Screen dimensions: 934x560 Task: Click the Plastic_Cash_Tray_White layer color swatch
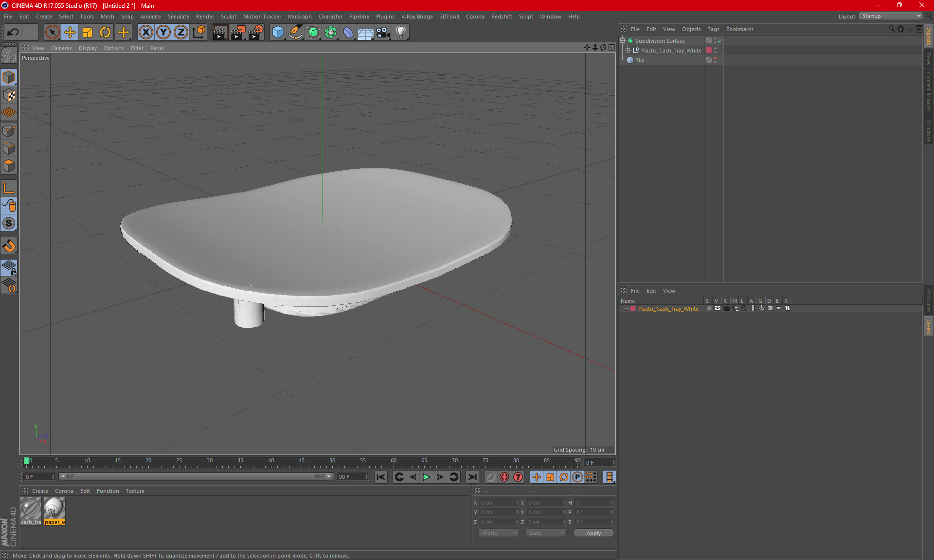[633, 309]
